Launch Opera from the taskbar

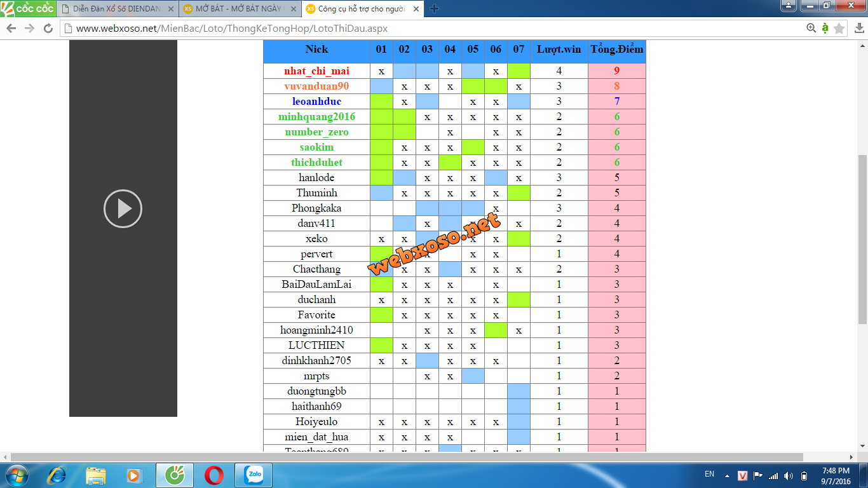[214, 475]
